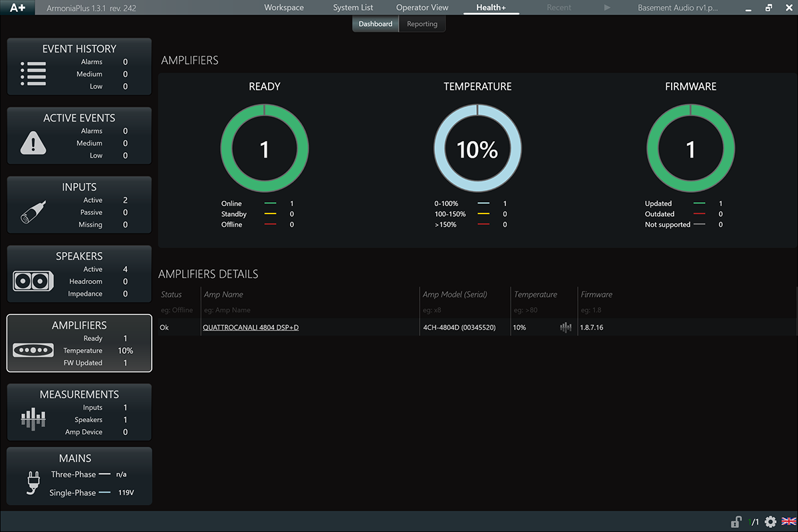Open the Operator View tab

pos(422,7)
